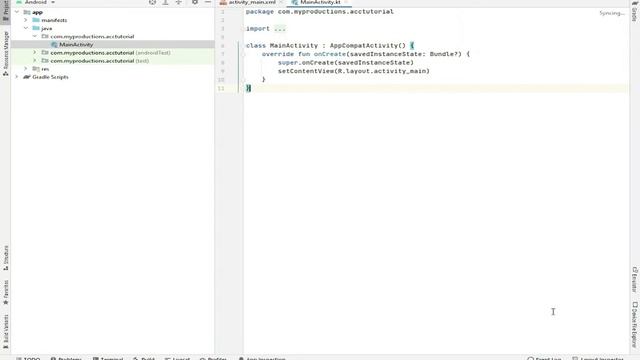The image size is (640, 360).
Task: Expand the androidTest package node
Action: click(35, 53)
